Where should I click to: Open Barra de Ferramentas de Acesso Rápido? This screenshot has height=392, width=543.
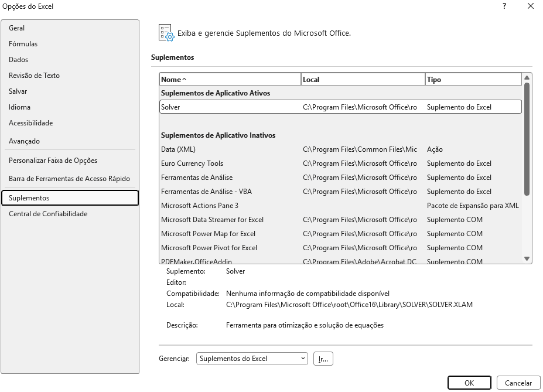(70, 179)
